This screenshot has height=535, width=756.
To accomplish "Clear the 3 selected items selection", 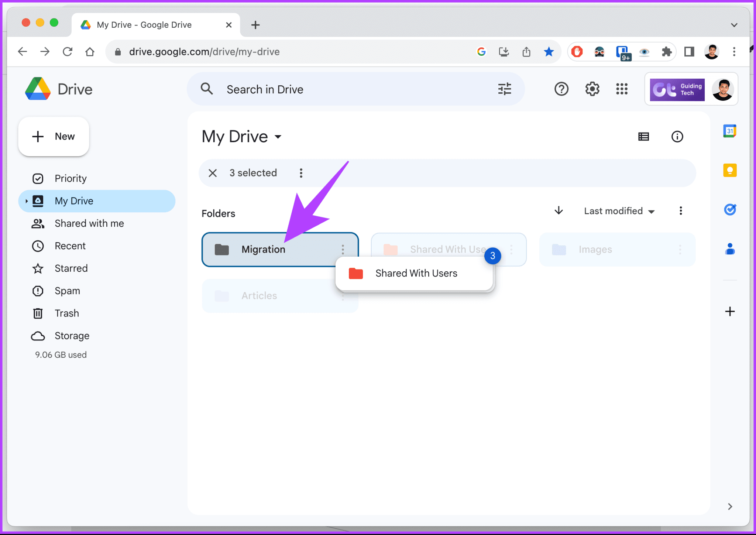I will 213,173.
